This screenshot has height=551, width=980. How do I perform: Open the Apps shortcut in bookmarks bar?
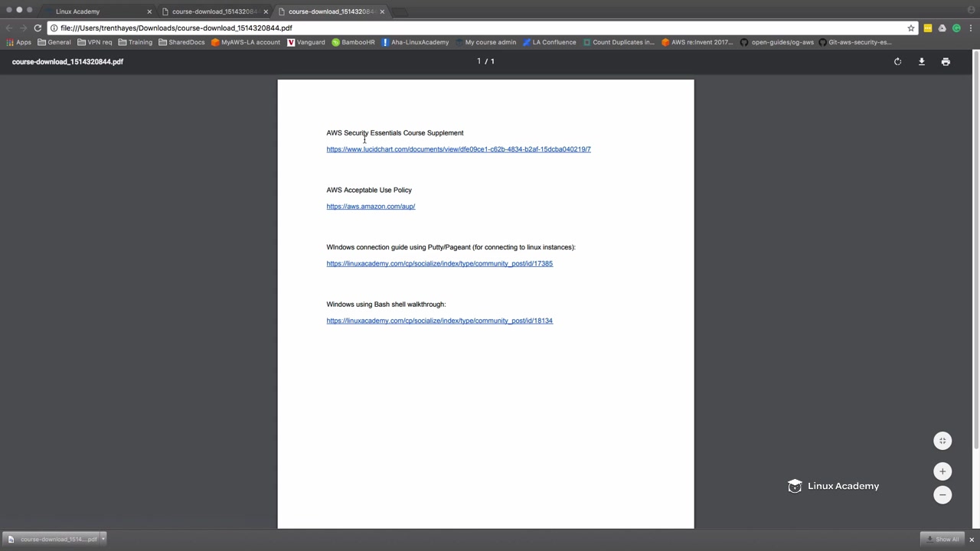point(18,42)
